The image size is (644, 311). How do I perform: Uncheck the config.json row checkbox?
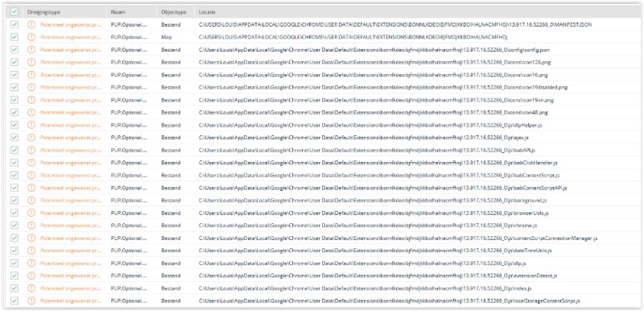tap(14, 50)
